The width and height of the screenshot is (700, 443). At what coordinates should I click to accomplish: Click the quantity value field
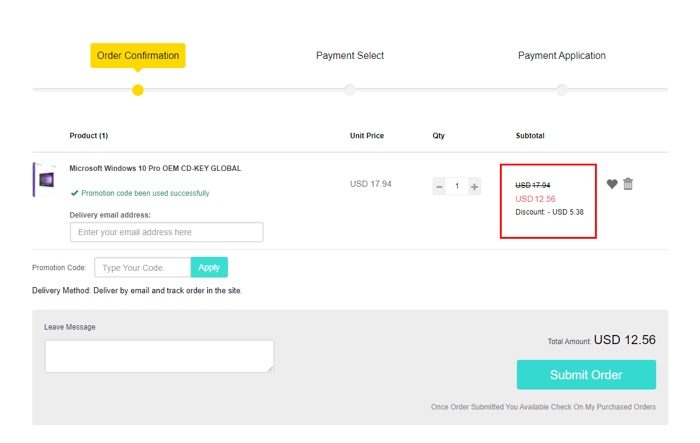pos(457,186)
